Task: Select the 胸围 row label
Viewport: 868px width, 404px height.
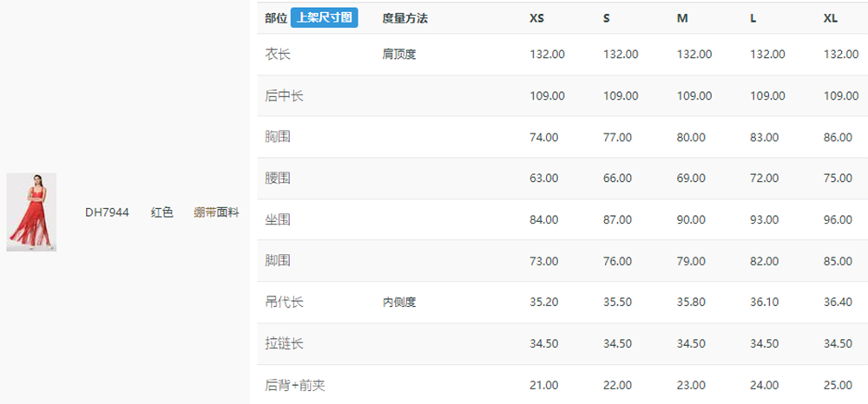Action: point(278,137)
